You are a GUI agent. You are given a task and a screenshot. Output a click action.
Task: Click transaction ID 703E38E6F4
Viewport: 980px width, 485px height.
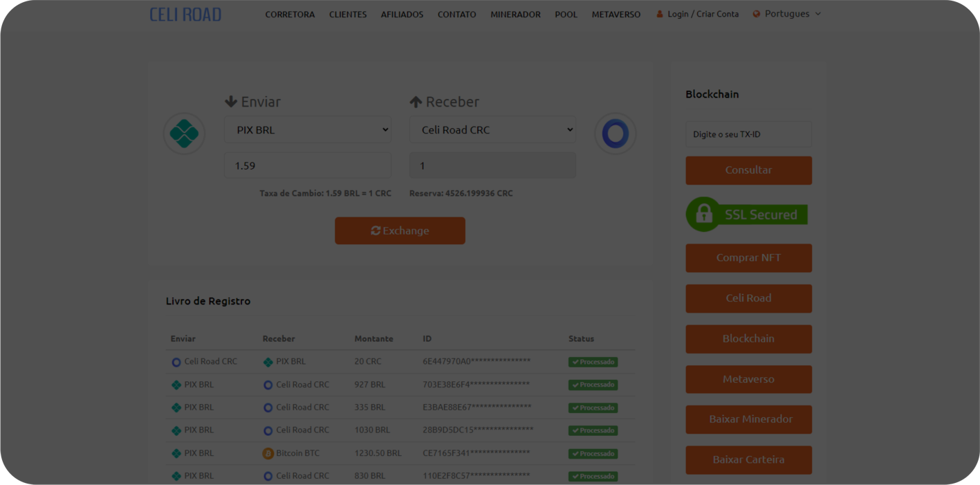coord(477,384)
